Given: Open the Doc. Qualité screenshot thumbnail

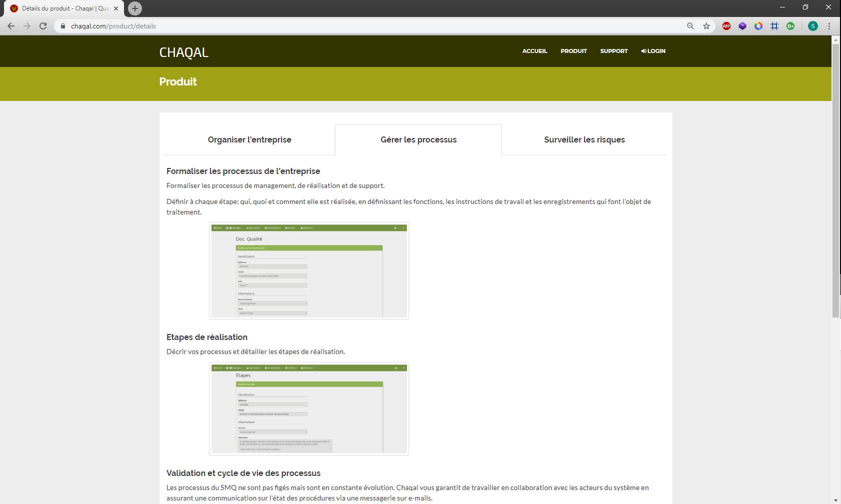Looking at the screenshot, I should tap(309, 270).
